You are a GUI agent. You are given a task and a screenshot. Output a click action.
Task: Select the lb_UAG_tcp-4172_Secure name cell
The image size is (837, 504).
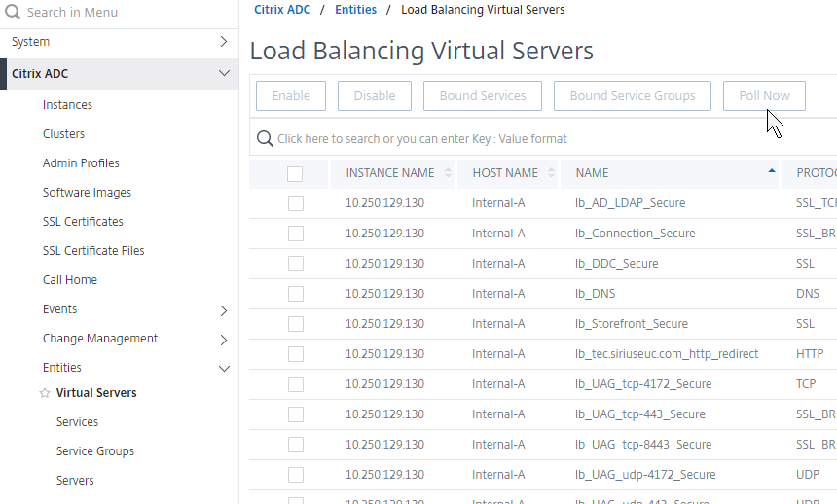[643, 384]
